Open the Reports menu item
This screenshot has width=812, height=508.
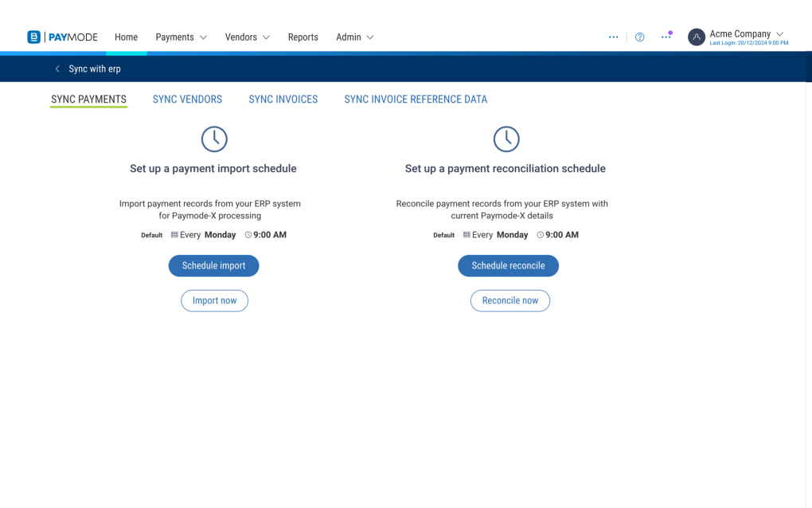click(x=303, y=37)
